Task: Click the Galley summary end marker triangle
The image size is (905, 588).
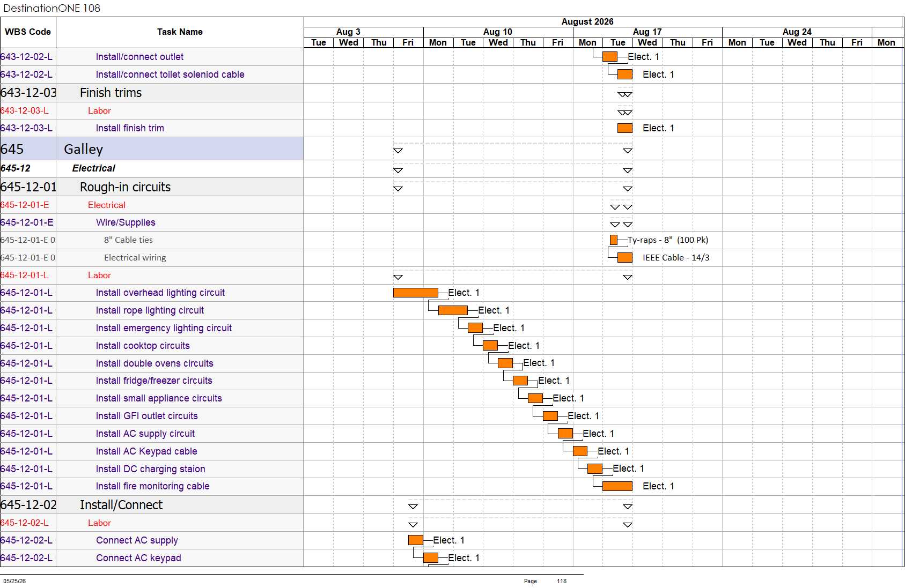Action: tap(628, 151)
